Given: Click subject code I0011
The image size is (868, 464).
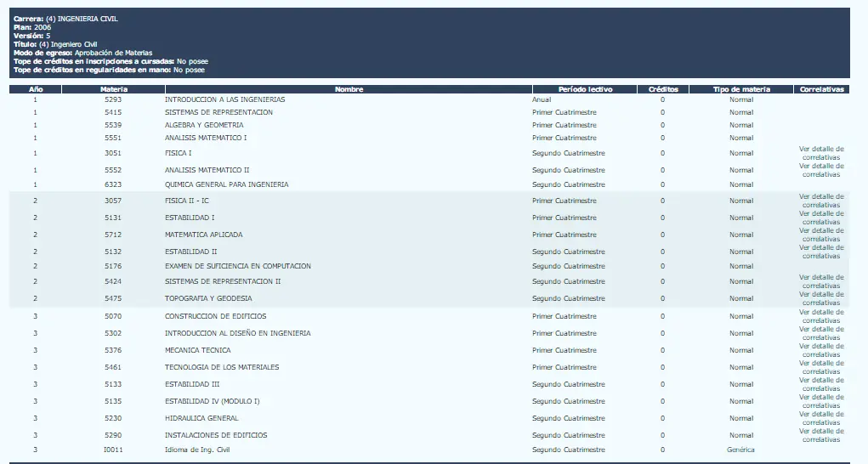Looking at the screenshot, I should (113, 450).
